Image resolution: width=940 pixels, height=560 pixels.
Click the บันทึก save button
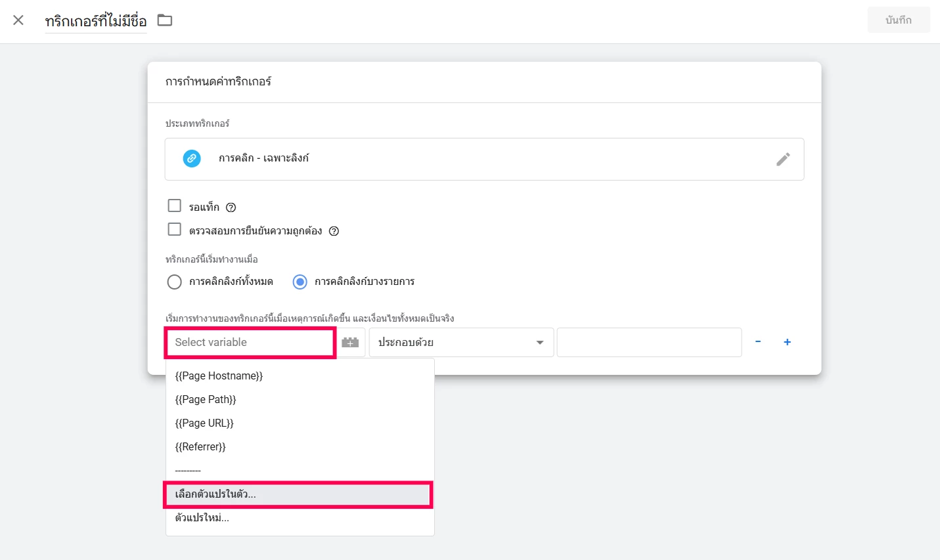[x=898, y=20]
